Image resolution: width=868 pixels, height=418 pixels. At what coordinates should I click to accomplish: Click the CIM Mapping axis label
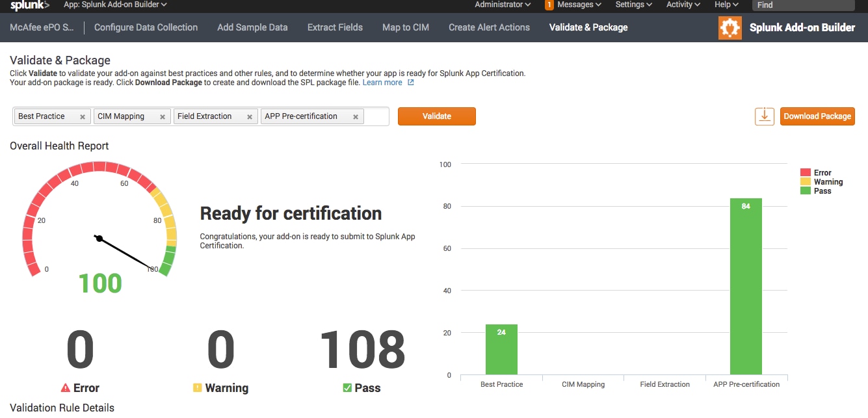(583, 384)
